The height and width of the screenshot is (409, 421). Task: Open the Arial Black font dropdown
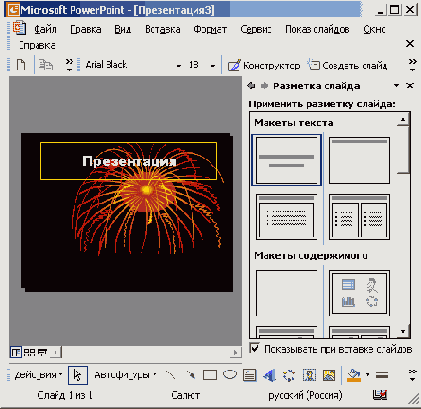pyautogui.click(x=179, y=65)
